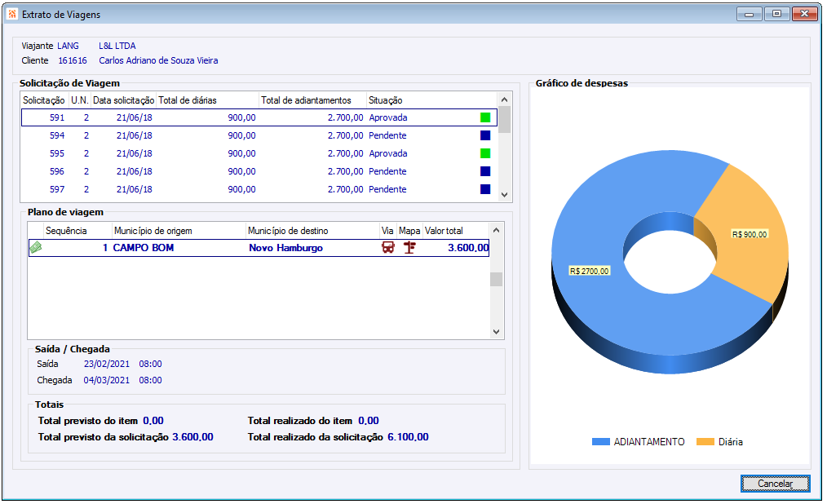Select travel request 596 row
Viewport: 827px width, 504px height.
pyautogui.click(x=245, y=171)
